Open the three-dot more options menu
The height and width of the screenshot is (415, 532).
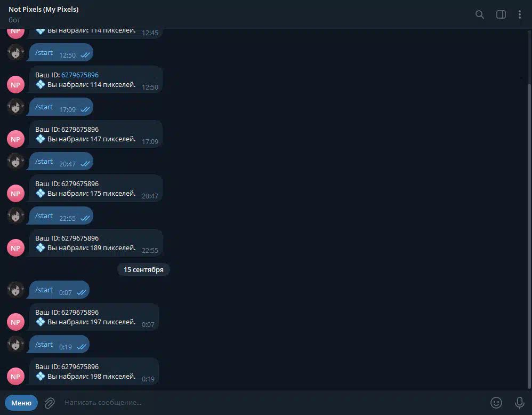tap(519, 14)
